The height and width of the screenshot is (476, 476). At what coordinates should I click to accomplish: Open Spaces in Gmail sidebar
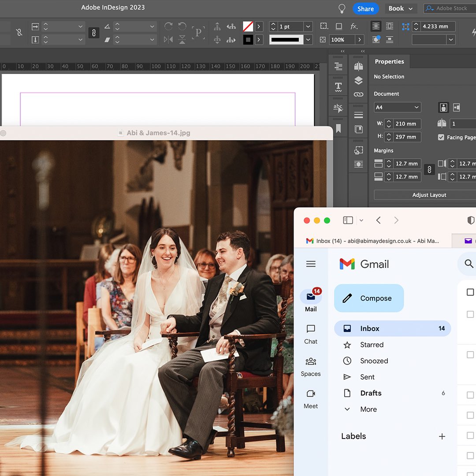pyautogui.click(x=311, y=367)
